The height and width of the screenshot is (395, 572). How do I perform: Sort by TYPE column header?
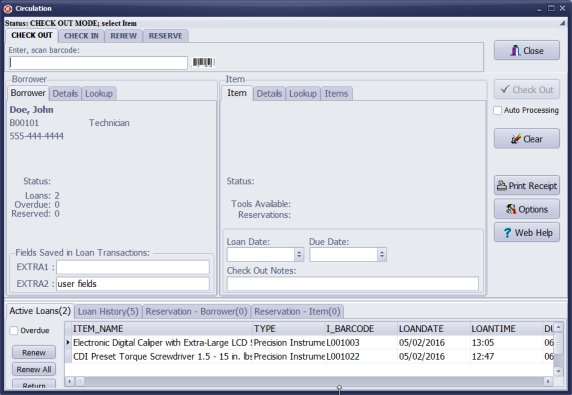[289, 329]
